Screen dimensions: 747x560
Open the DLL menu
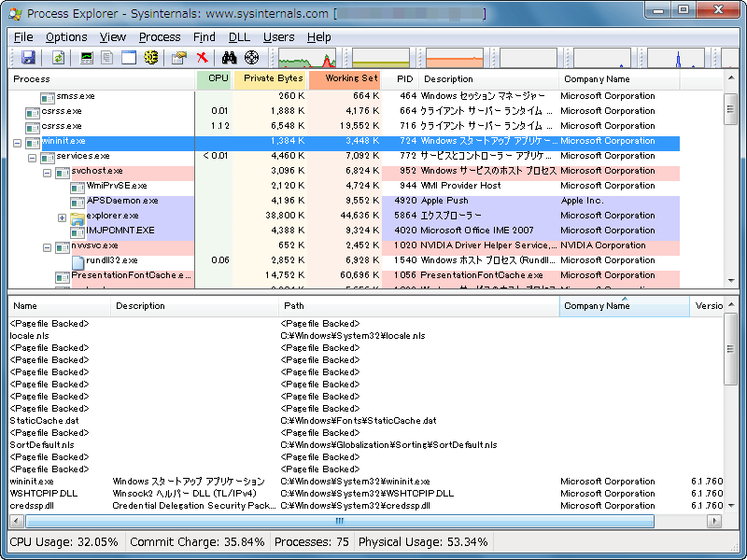pos(239,36)
